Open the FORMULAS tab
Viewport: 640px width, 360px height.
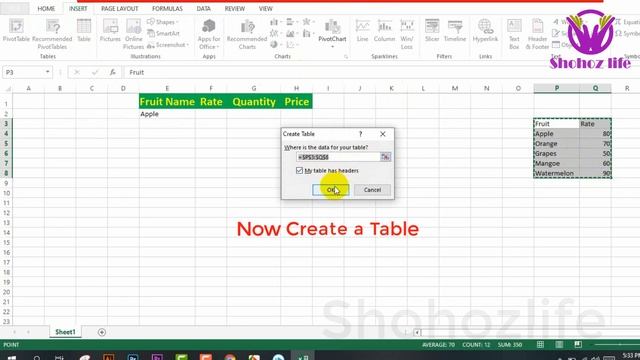167,9
